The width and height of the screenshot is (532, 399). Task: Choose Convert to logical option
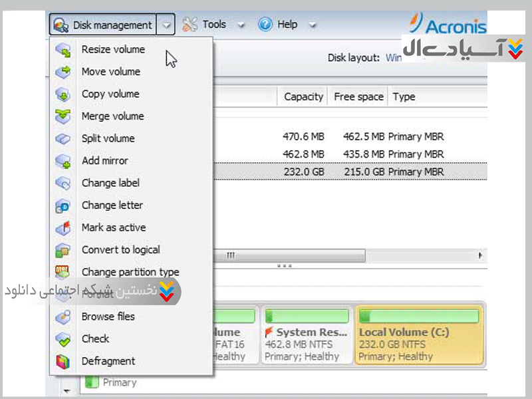click(120, 250)
